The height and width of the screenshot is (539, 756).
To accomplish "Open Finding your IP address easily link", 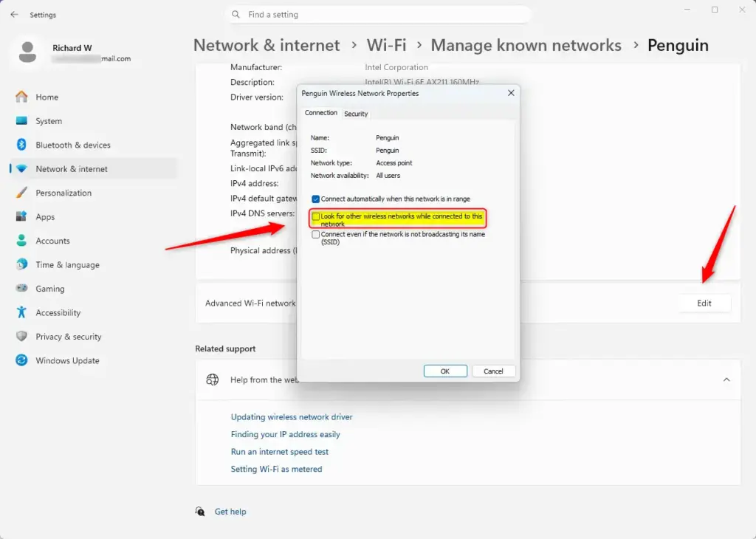I will click(x=285, y=434).
